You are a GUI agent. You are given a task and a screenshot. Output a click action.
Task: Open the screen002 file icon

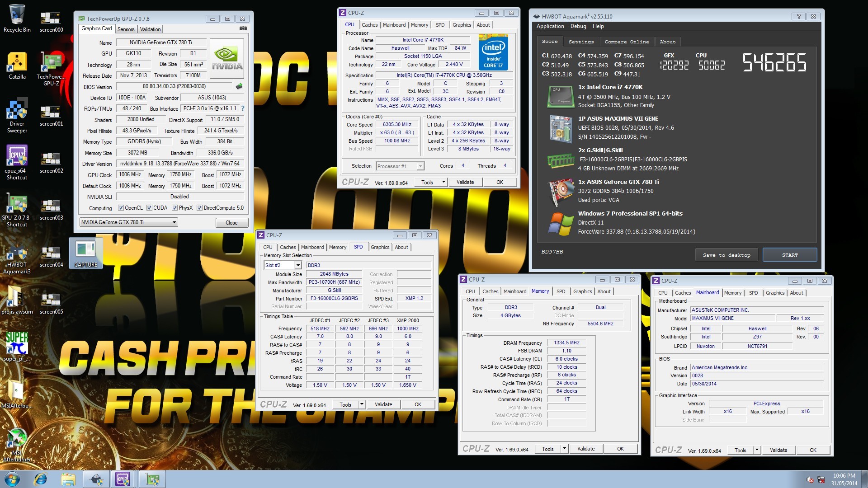point(51,163)
